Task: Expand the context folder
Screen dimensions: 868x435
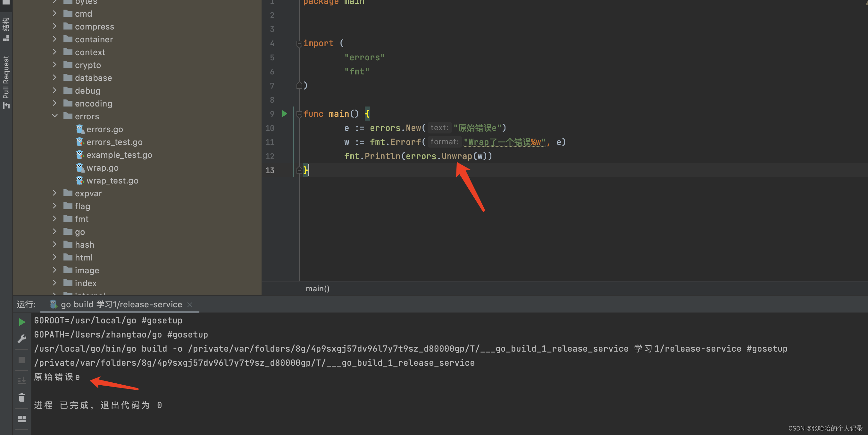Action: tap(54, 52)
